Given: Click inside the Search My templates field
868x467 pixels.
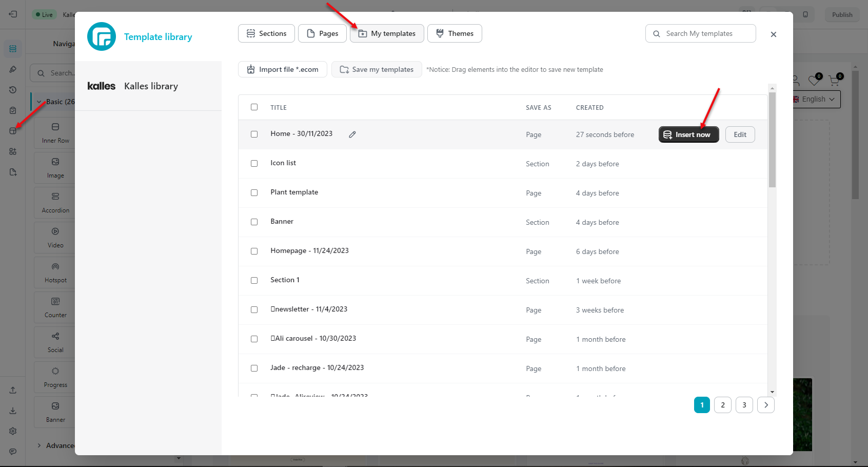Looking at the screenshot, I should pos(701,33).
